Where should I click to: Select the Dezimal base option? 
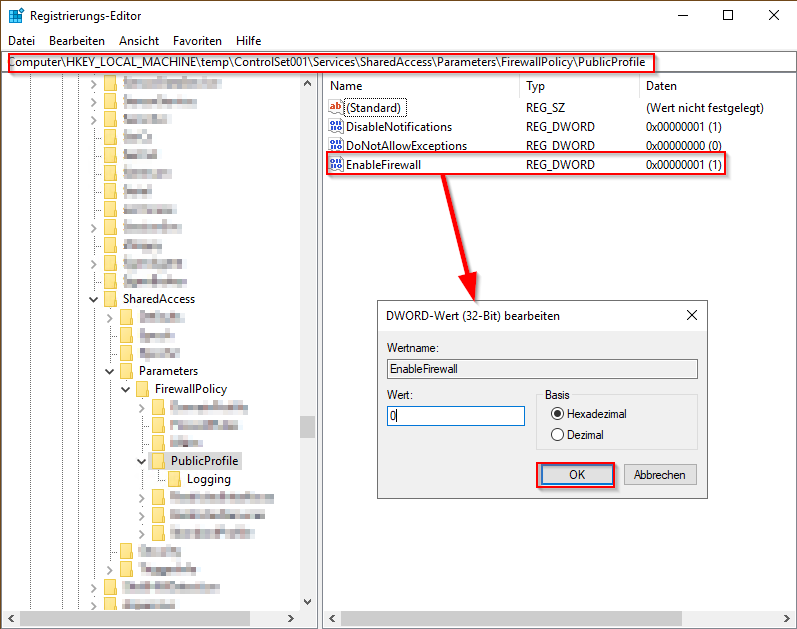coord(558,435)
